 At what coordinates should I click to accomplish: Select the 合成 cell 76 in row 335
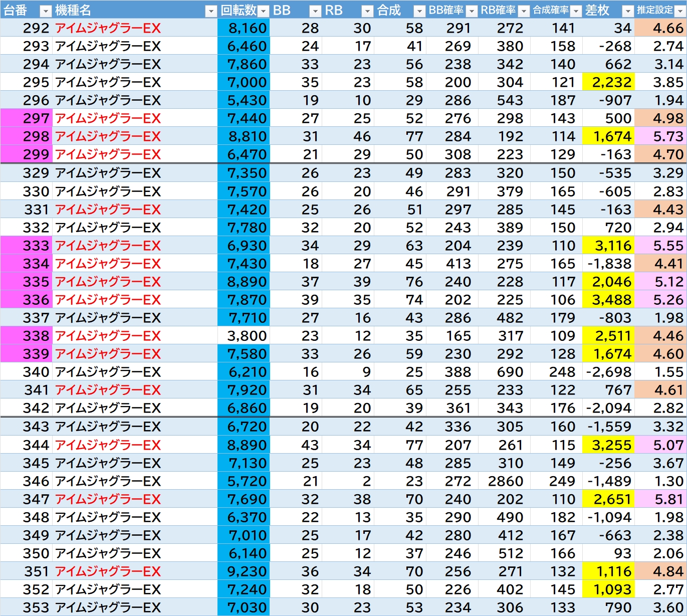[x=400, y=282]
